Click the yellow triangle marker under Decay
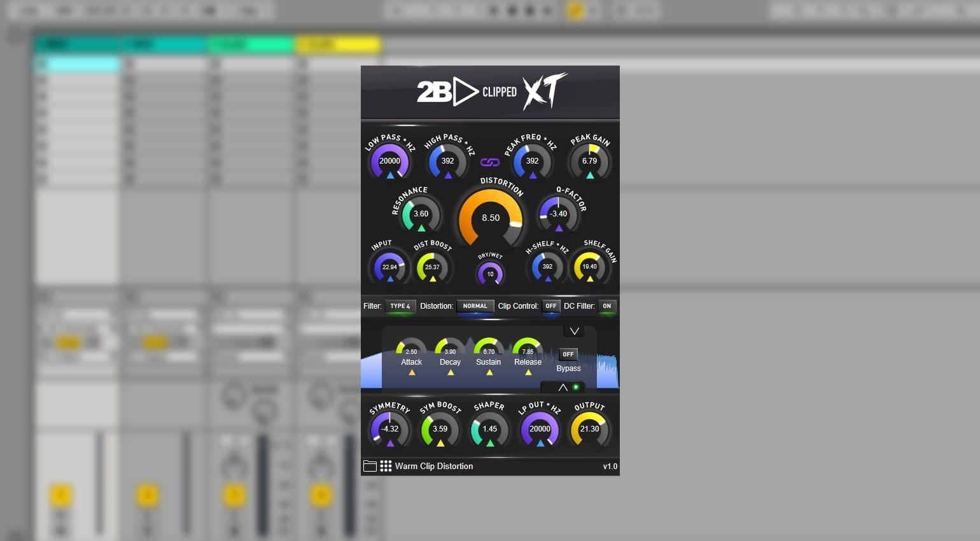Screen dimensions: 980x541 pyautogui.click(x=451, y=373)
